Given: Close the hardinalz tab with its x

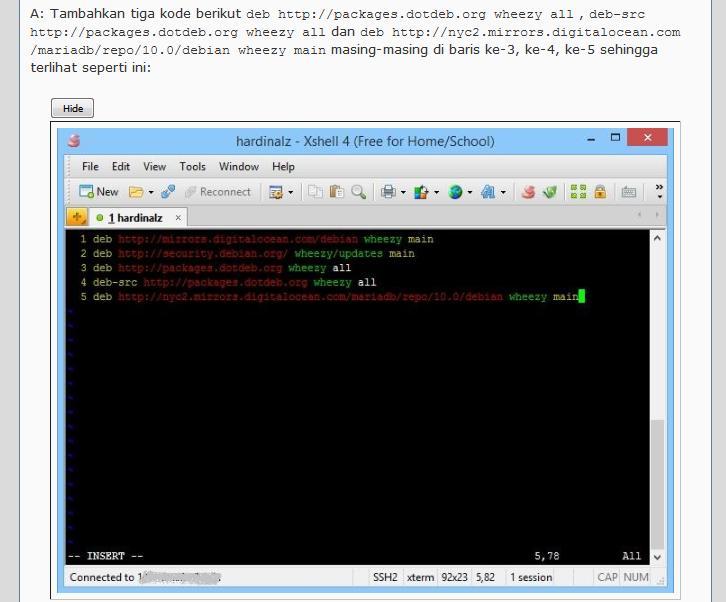Looking at the screenshot, I should tap(178, 217).
